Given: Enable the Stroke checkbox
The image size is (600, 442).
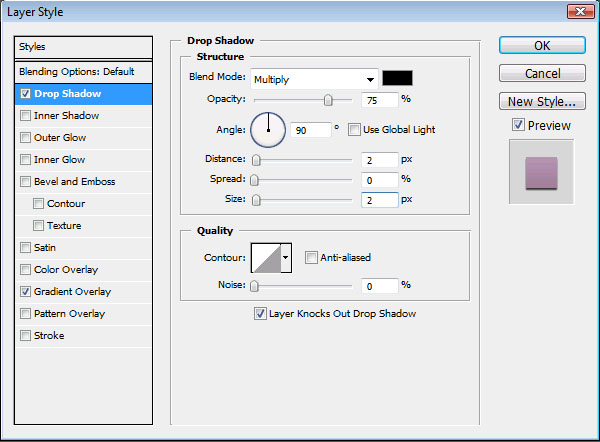Looking at the screenshot, I should (25, 336).
